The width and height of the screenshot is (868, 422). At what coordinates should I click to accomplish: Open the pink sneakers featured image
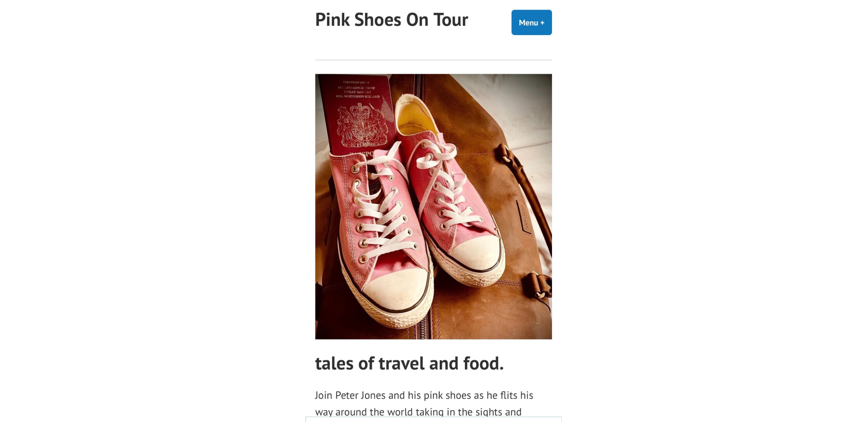coord(433,207)
